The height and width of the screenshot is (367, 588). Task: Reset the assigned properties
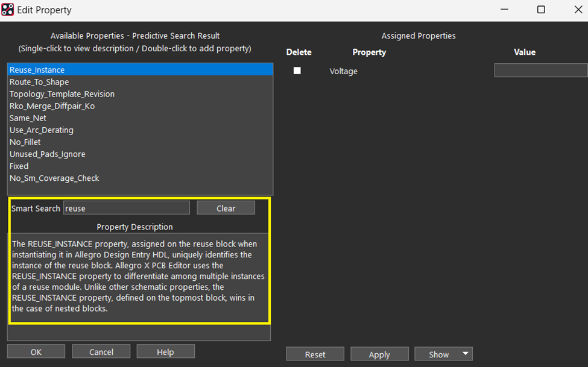pos(315,354)
